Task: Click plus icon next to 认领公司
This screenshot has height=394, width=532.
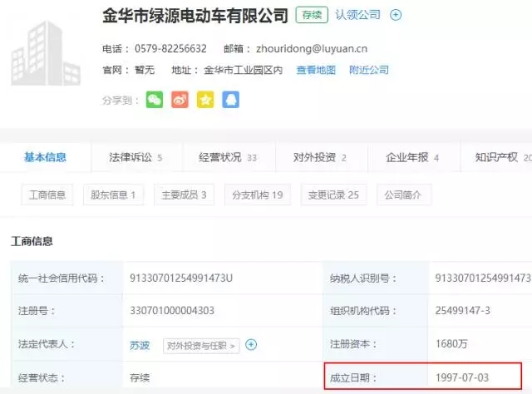Action: (396, 15)
